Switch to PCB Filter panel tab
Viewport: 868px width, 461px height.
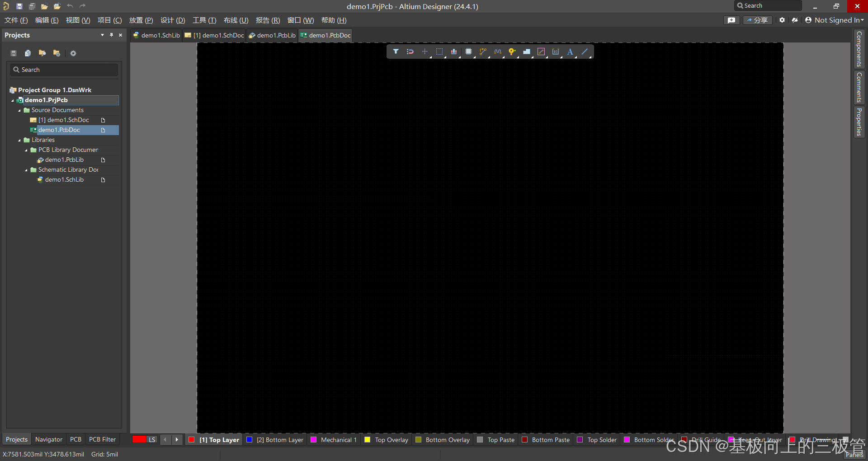(102, 439)
